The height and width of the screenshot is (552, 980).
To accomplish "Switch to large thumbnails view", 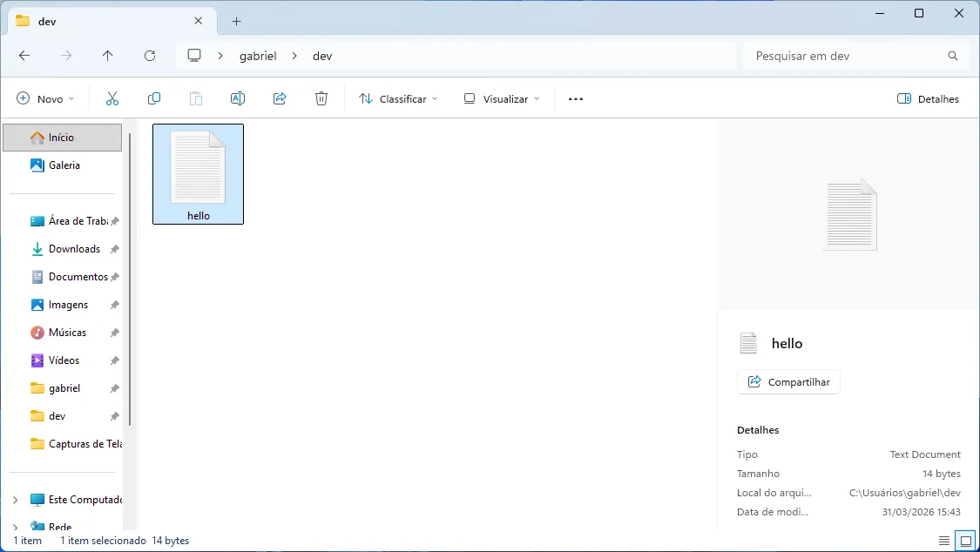I will 965,540.
